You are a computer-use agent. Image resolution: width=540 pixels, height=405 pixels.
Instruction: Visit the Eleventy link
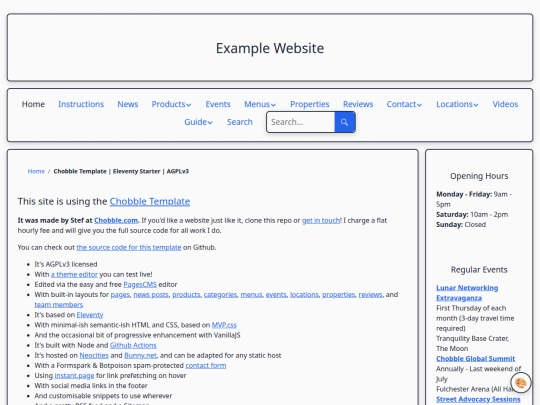90,315
